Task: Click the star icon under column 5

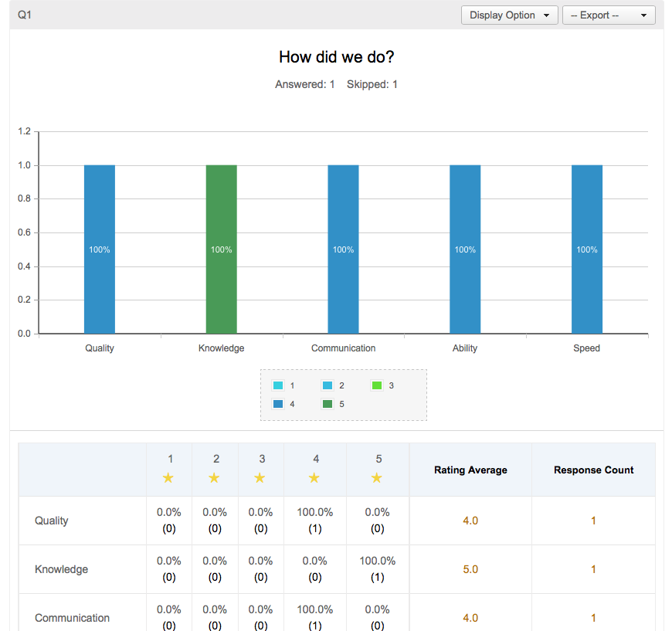Action: coord(377,477)
